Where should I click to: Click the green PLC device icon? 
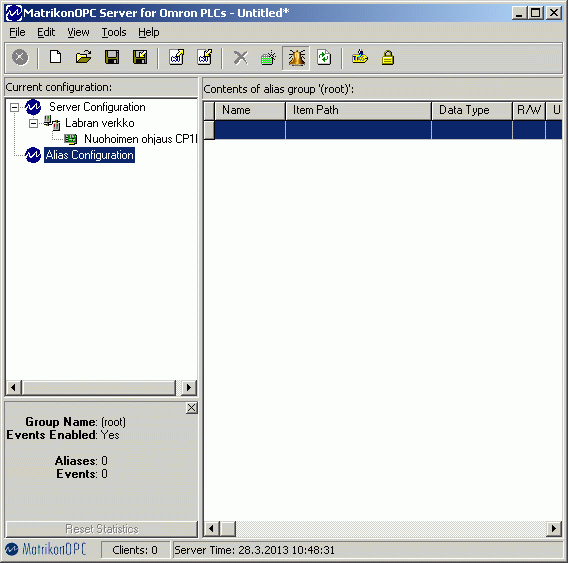(70, 139)
